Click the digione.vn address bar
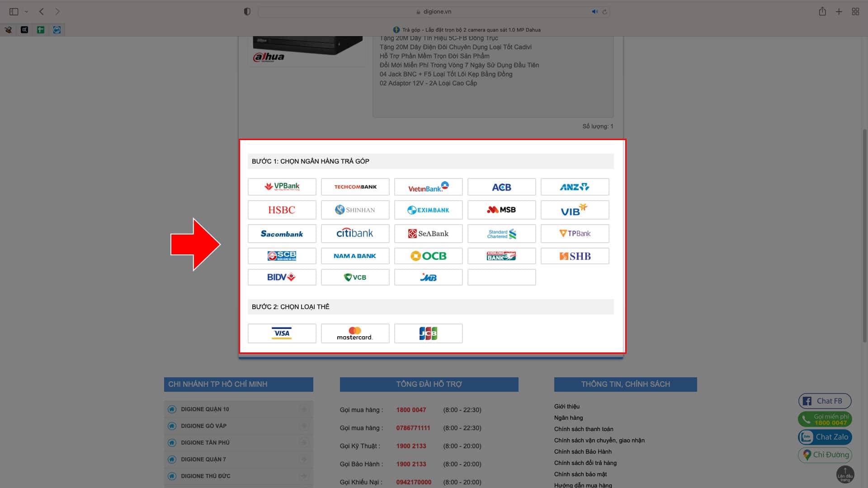This screenshot has height=488, width=868. (433, 12)
